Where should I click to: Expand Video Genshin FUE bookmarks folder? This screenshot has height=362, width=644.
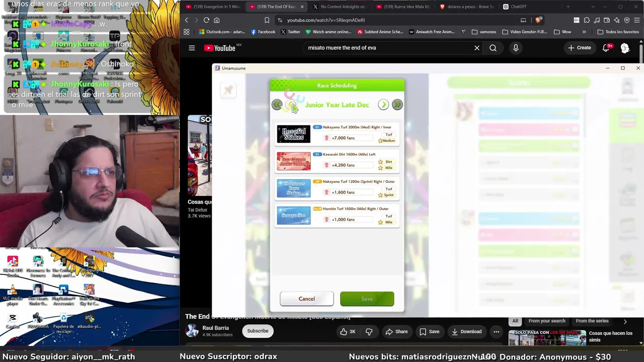tap(524, 32)
